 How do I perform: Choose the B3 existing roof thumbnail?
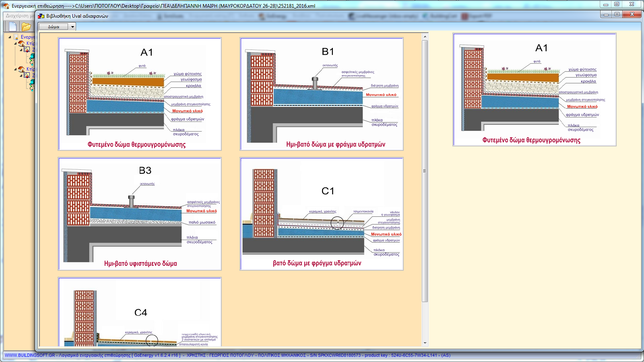[x=140, y=214]
